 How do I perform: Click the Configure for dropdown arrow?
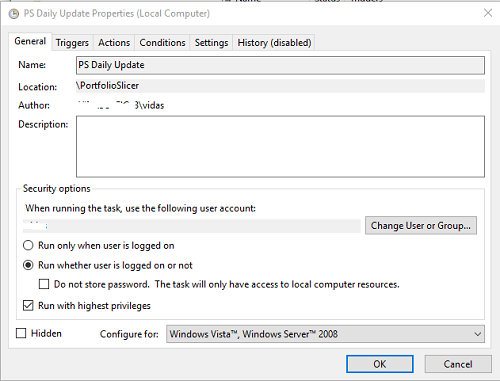click(x=478, y=334)
